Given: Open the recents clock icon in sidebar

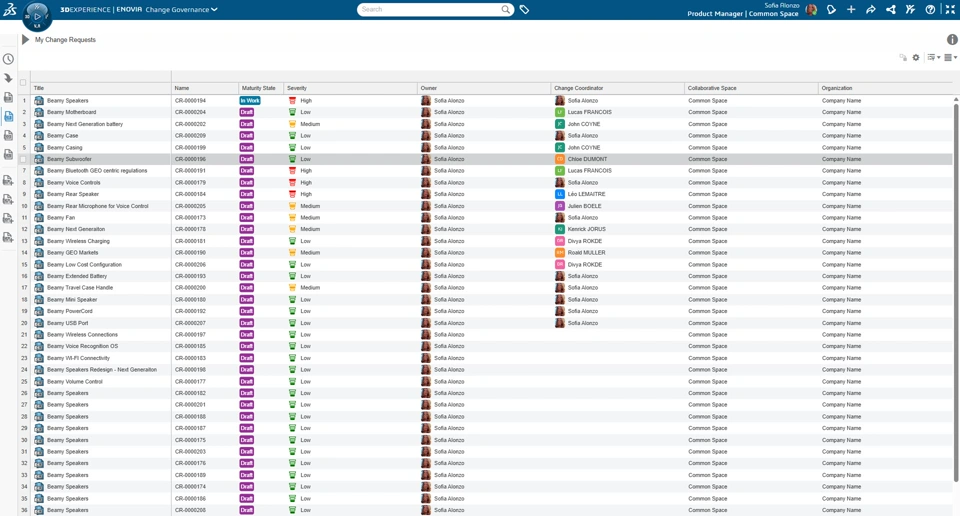Looking at the screenshot, I should coord(9,59).
